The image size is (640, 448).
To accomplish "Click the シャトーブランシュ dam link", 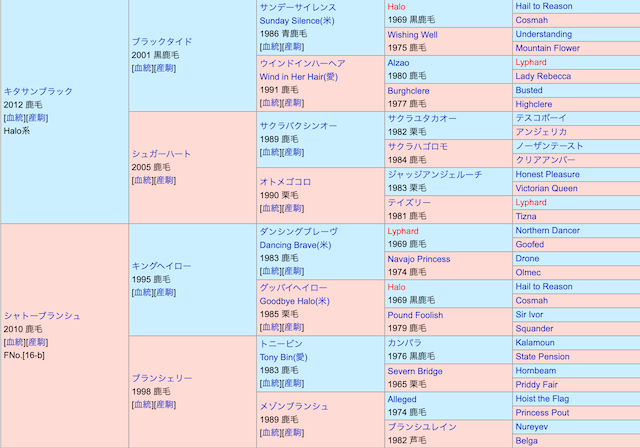I will click(42, 315).
